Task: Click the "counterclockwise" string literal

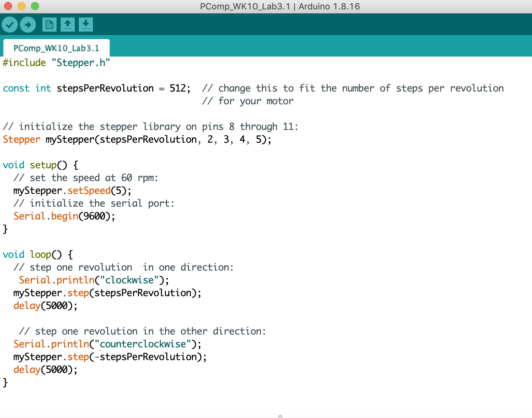Action: (143, 344)
